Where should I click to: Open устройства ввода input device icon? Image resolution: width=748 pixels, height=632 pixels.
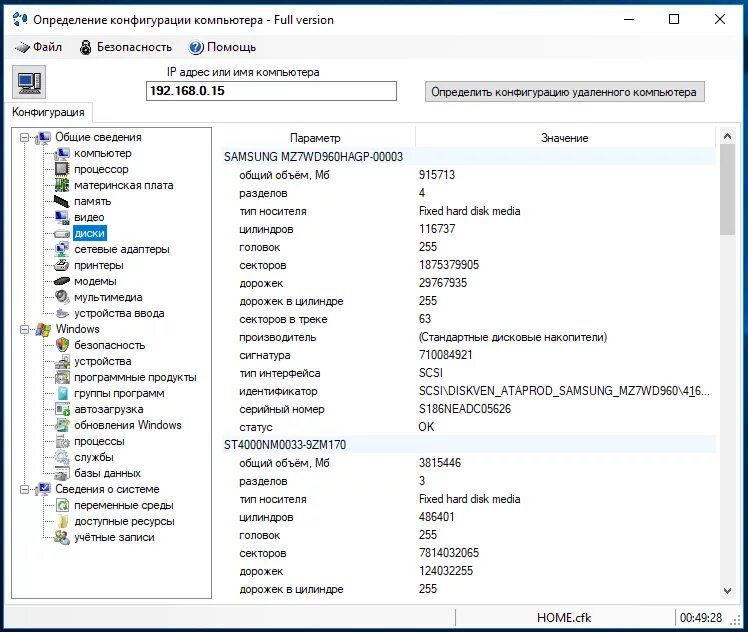[62, 313]
